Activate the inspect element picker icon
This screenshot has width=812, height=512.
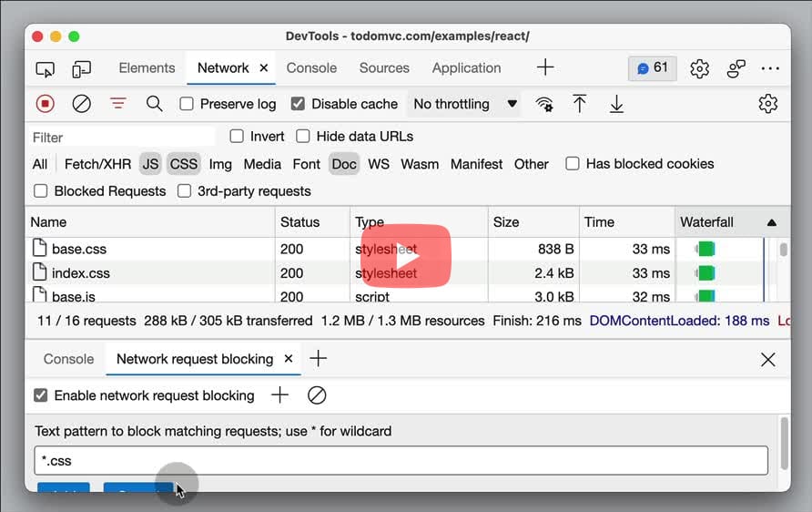(x=45, y=69)
